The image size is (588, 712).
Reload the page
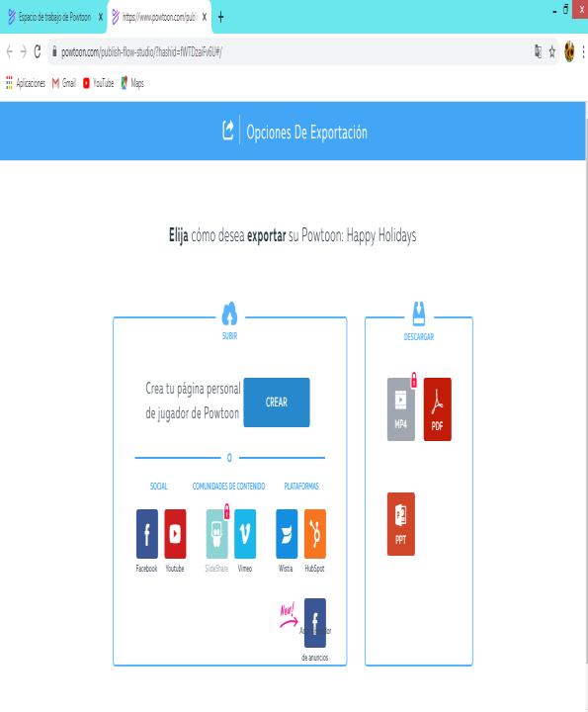[x=38, y=51]
